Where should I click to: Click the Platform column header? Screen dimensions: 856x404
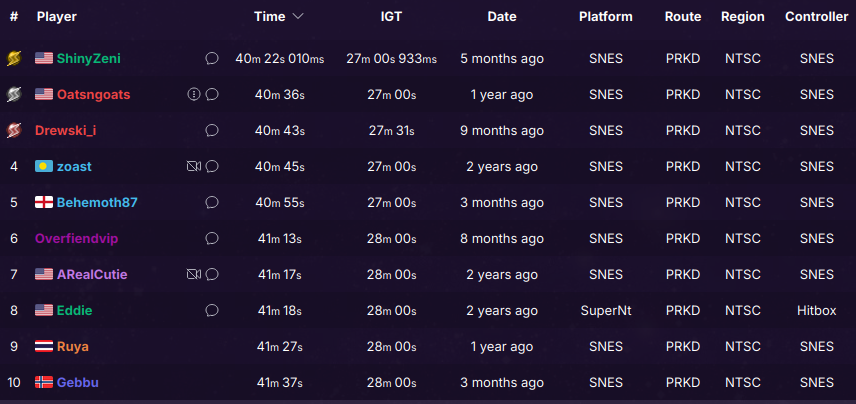click(x=605, y=17)
